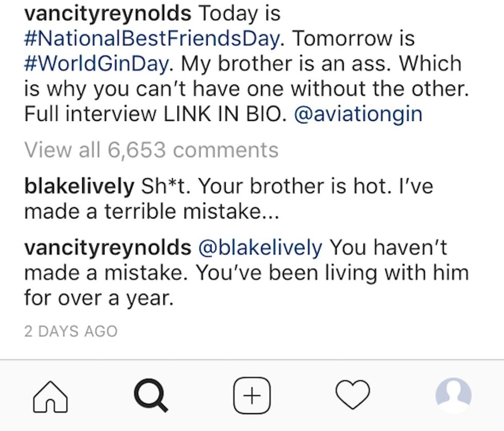The image size is (504, 431).
Task: Tap "made a terrible mistake..." comment line
Action: [152, 211]
